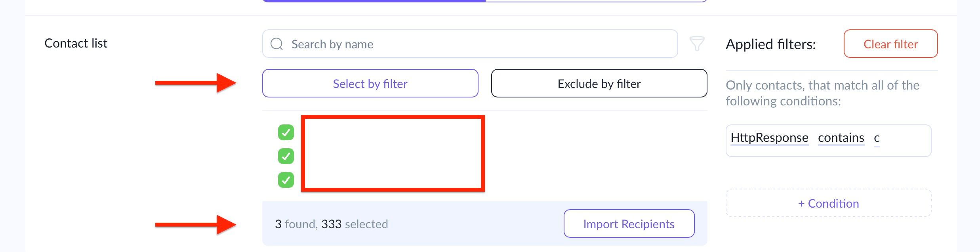Switch to Exclude by filter

(x=599, y=84)
